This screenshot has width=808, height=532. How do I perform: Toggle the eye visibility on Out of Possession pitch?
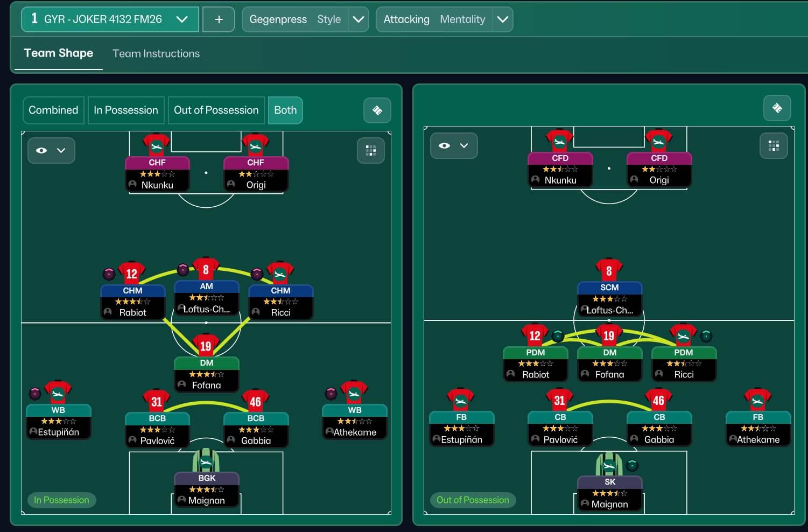tap(445, 146)
